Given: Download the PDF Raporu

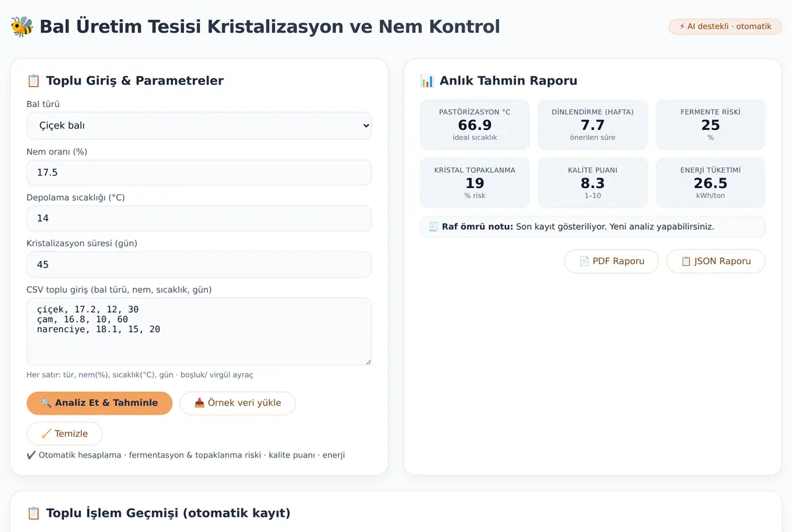Looking at the screenshot, I should click(612, 261).
